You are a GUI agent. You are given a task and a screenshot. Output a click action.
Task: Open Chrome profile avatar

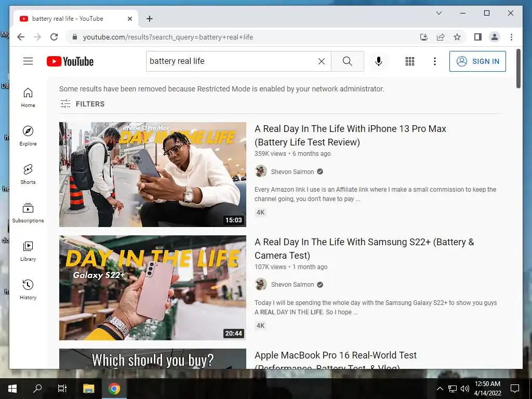pyautogui.click(x=495, y=37)
